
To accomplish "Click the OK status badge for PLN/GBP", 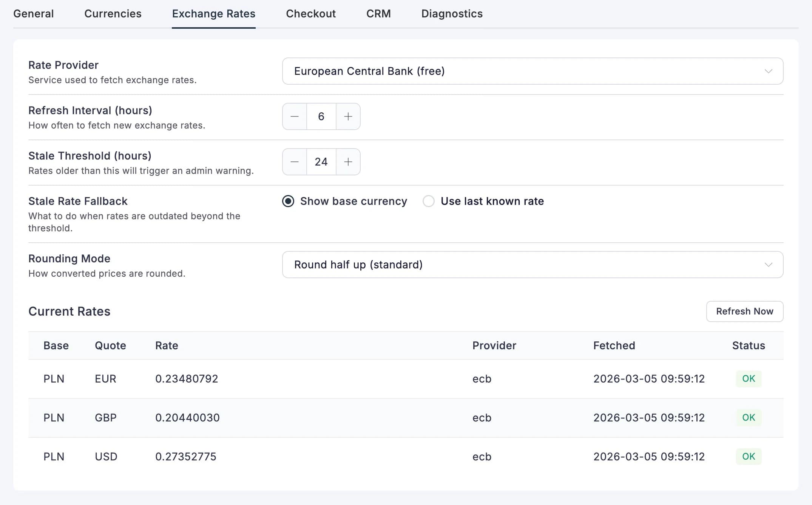I will (748, 418).
